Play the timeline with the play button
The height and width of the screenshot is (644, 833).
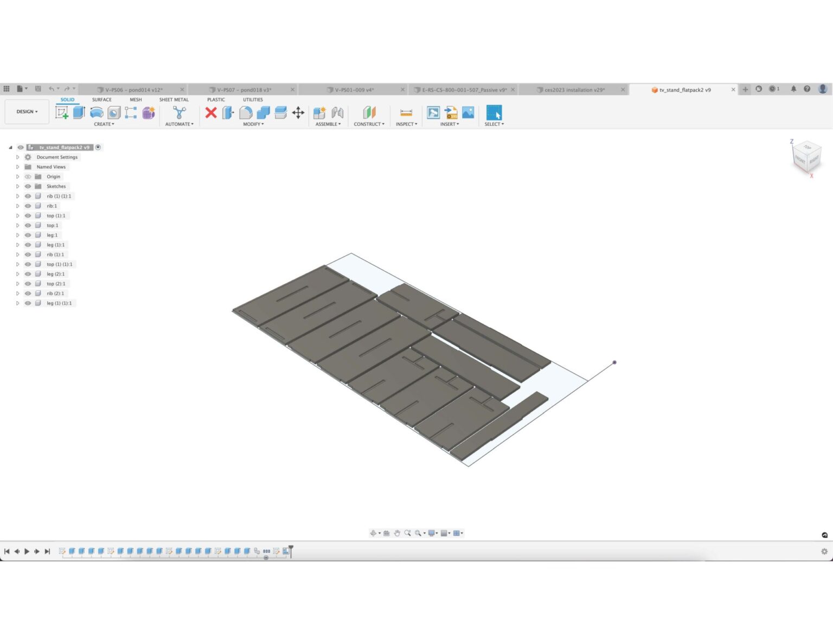click(x=27, y=551)
